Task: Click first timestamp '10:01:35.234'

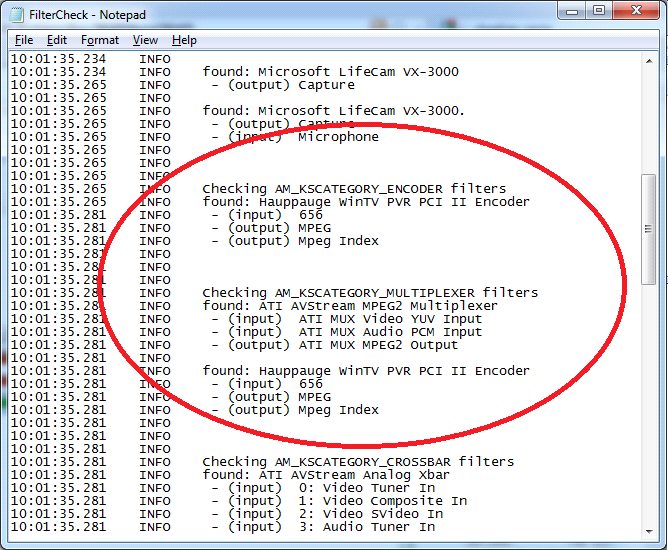Action: [x=58, y=59]
